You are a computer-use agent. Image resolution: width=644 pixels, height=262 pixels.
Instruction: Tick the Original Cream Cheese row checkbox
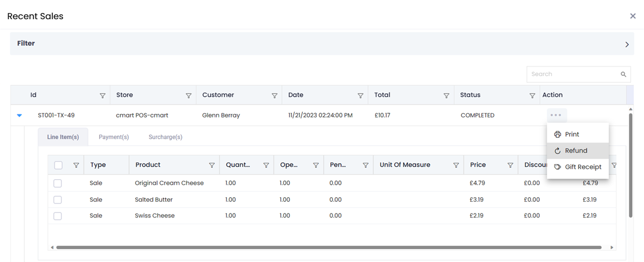57,184
